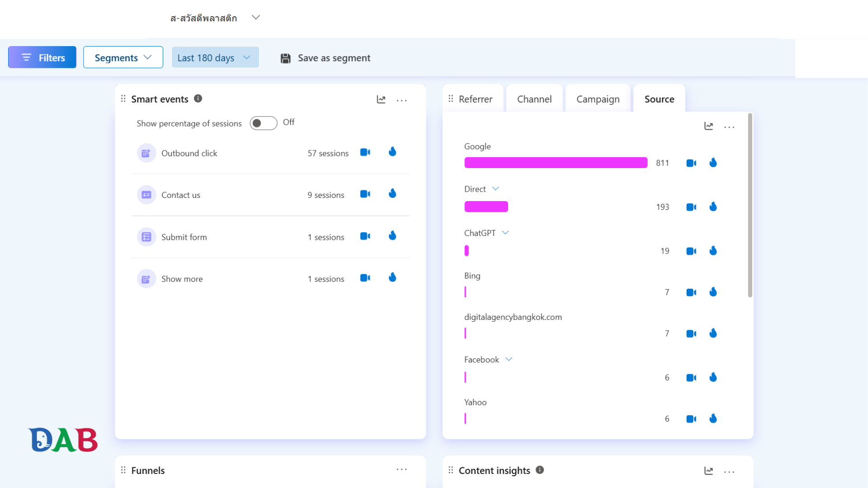The height and width of the screenshot is (488, 868).
Task: Click the Submit form event icon
Action: (146, 237)
